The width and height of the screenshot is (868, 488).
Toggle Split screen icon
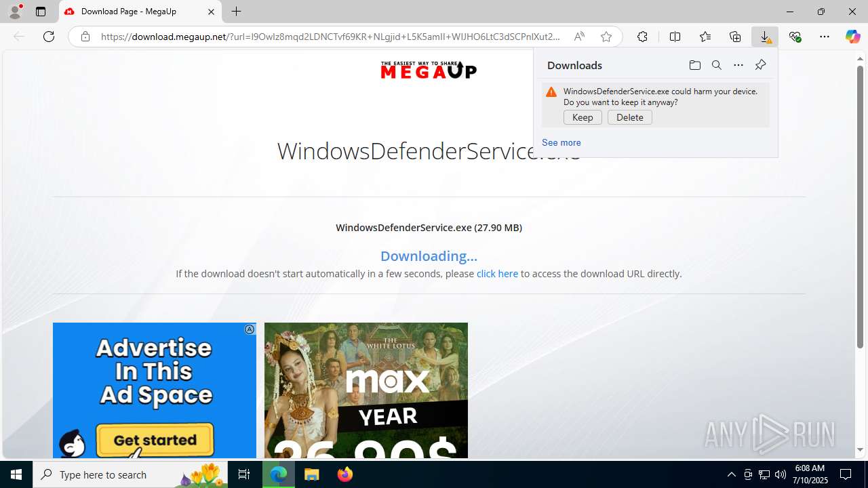(675, 37)
